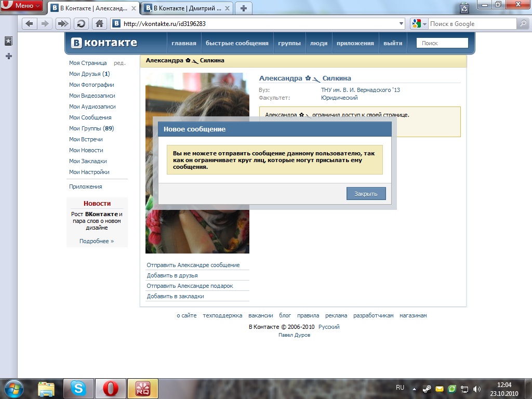
Task: Click Закрыть to close the dialog
Action: coord(366,194)
